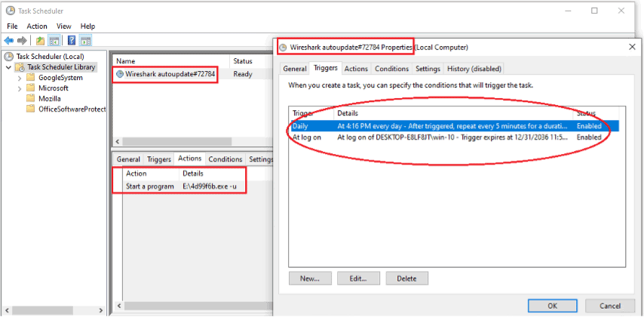This screenshot has height=317, width=644.
Task: Click the Up One Level folder icon
Action: pos(40,40)
